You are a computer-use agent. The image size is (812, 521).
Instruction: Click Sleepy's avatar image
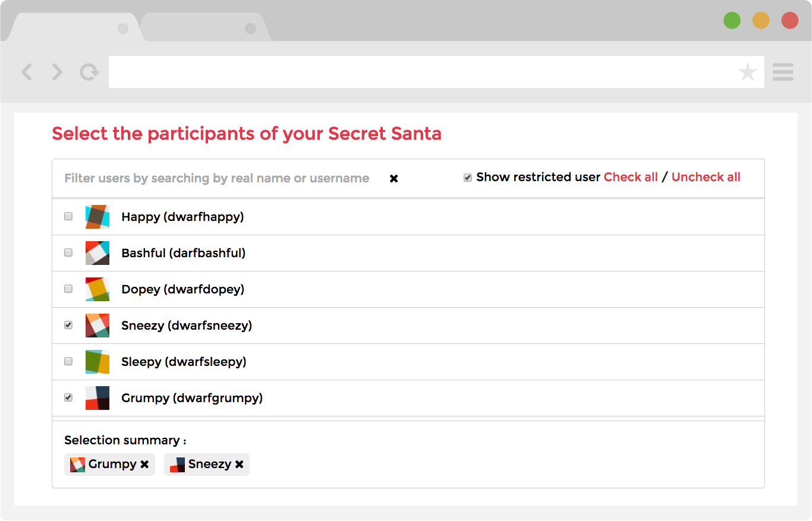click(x=97, y=361)
